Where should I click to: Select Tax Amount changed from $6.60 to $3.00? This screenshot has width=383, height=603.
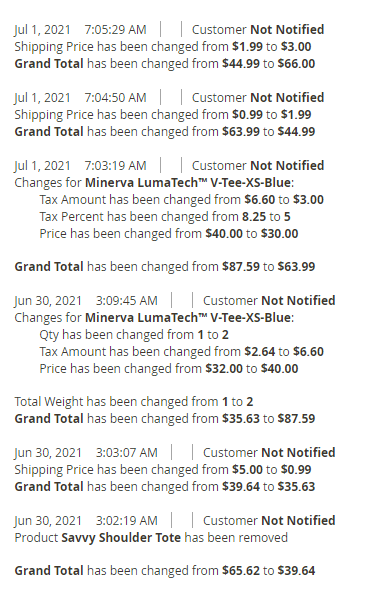pyautogui.click(x=182, y=200)
